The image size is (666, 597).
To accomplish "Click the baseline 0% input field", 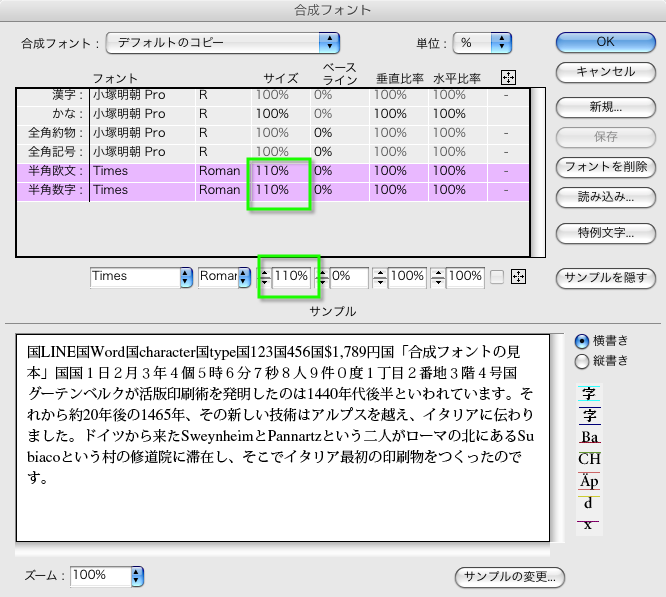I will click(349, 277).
